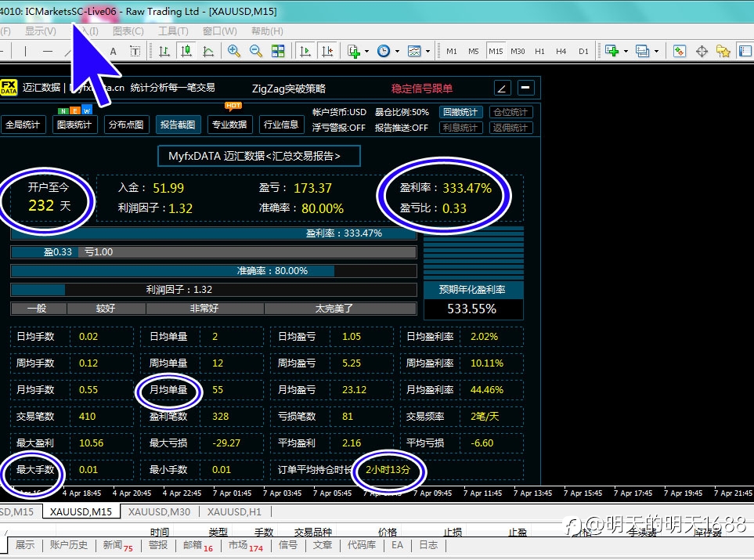This screenshot has height=560, width=754.
Task: Switch timeframe to H4
Action: click(561, 51)
